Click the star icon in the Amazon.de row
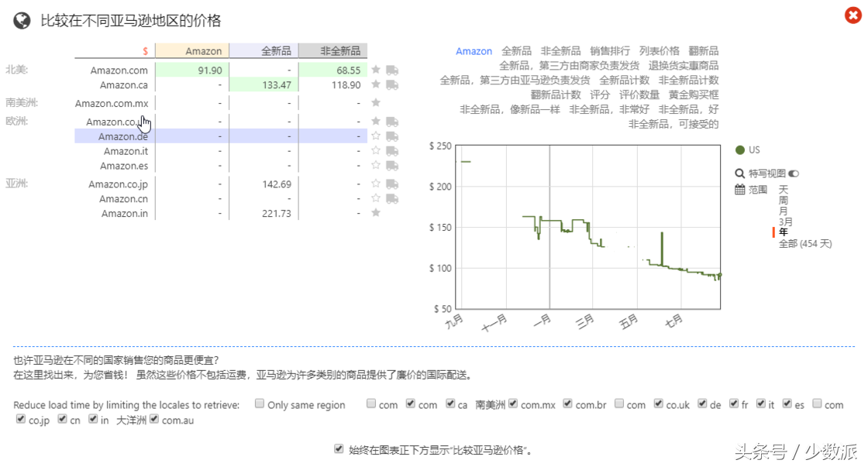 376,136
